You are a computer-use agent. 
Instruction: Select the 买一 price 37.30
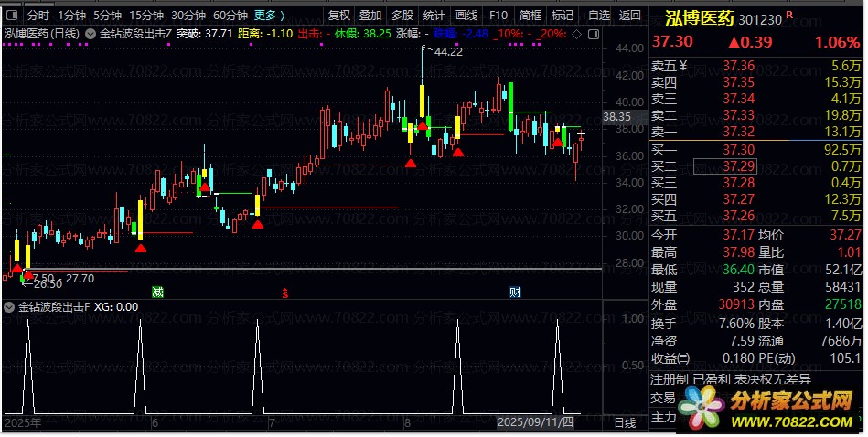738,150
